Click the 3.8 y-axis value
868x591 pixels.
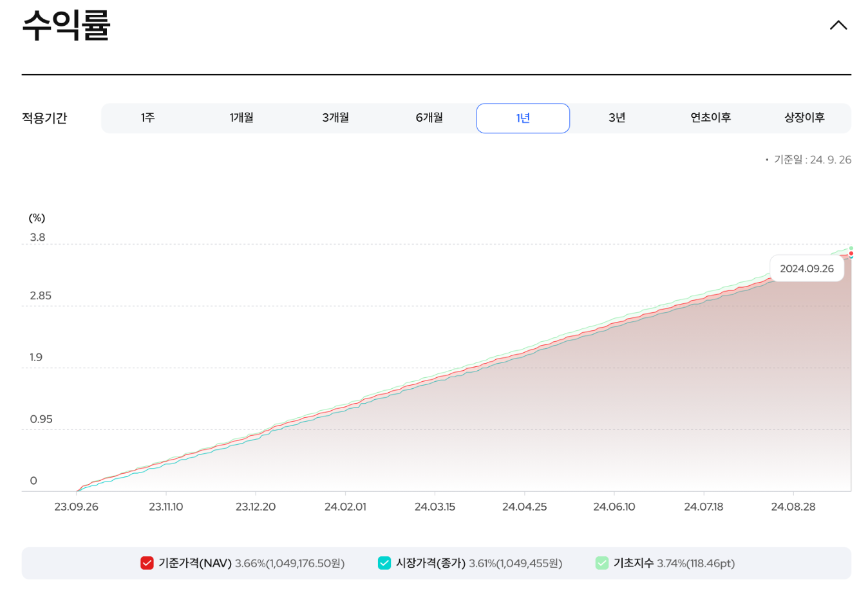(37, 238)
